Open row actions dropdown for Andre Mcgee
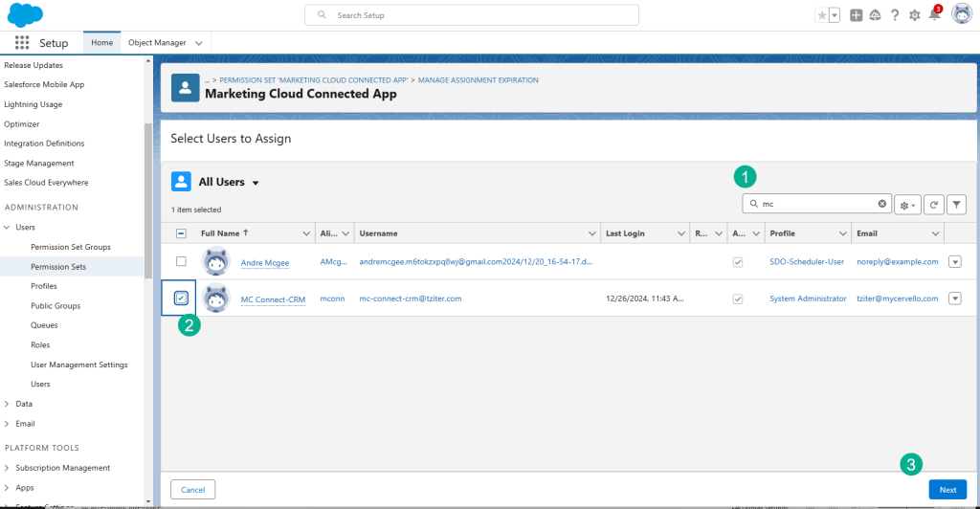The width and height of the screenshot is (980, 509). pos(954,261)
